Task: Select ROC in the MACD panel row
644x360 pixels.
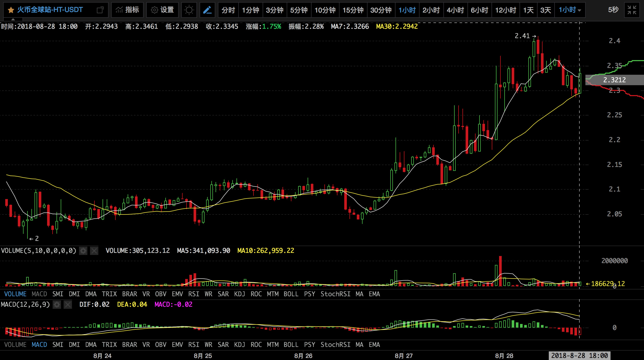Action: pyautogui.click(x=256, y=345)
